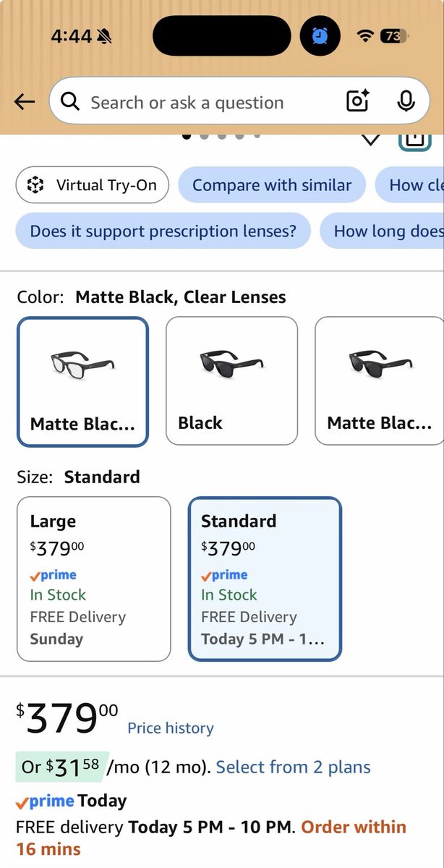Tap the image carousel page dots
The width and height of the screenshot is (444, 868).
[221, 135]
